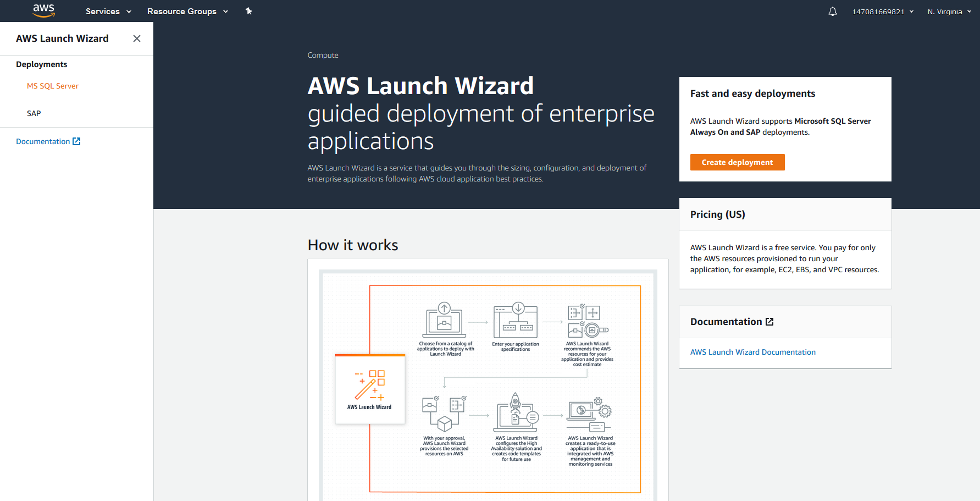The height and width of the screenshot is (501, 980).
Task: Click the Deployments section heading
Action: [x=42, y=64]
